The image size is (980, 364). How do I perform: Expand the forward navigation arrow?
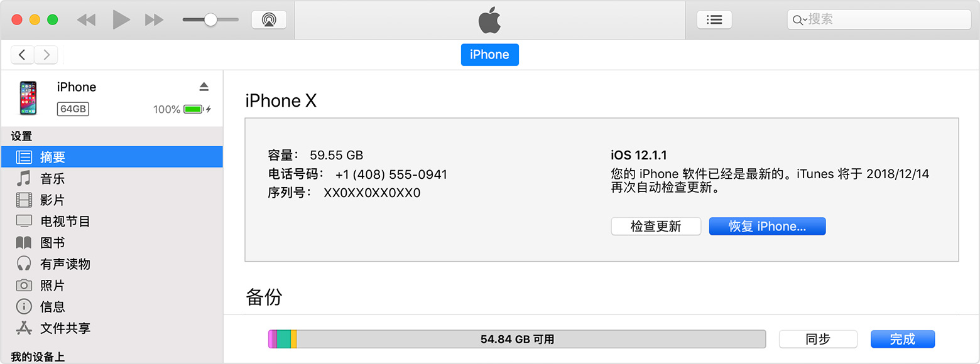point(46,55)
